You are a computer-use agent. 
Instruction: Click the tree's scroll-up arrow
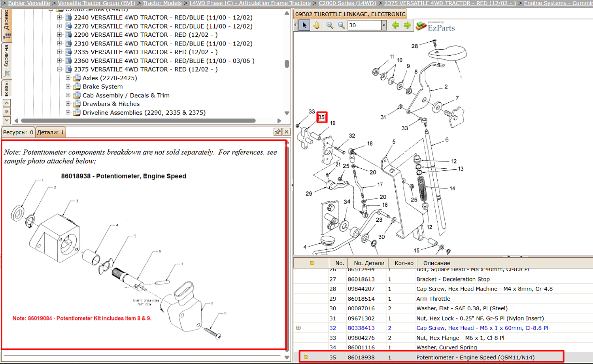[x=287, y=13]
